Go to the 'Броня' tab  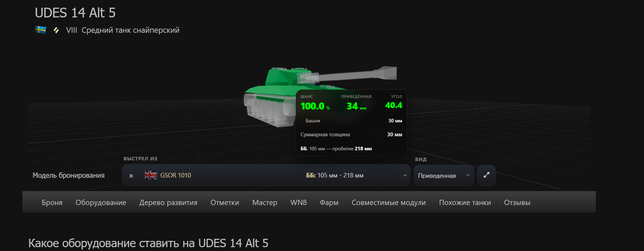(52, 203)
